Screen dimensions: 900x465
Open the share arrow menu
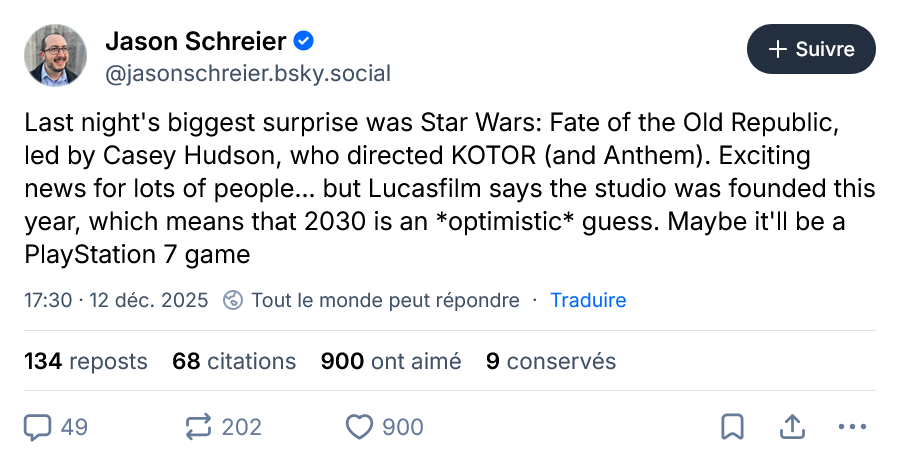[792, 427]
